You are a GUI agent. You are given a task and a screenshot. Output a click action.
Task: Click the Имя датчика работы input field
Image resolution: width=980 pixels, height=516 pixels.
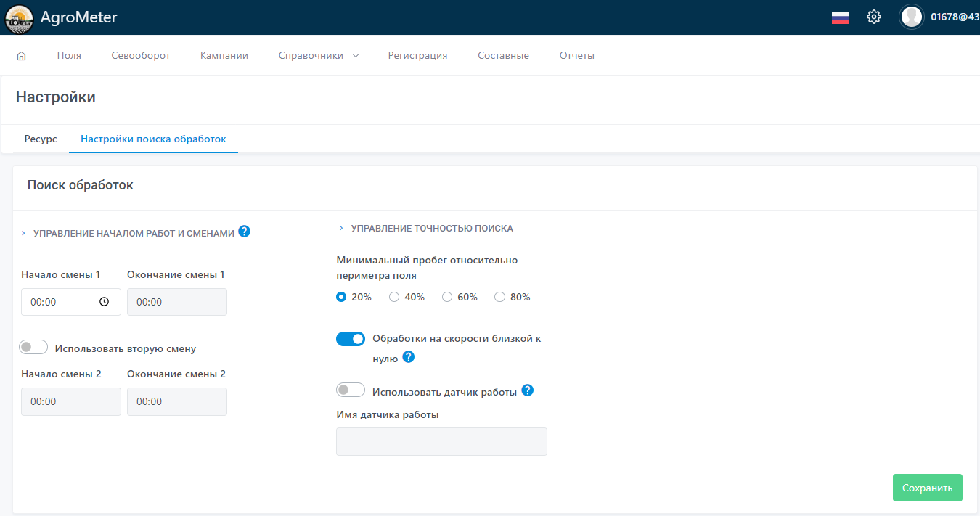[x=441, y=441]
